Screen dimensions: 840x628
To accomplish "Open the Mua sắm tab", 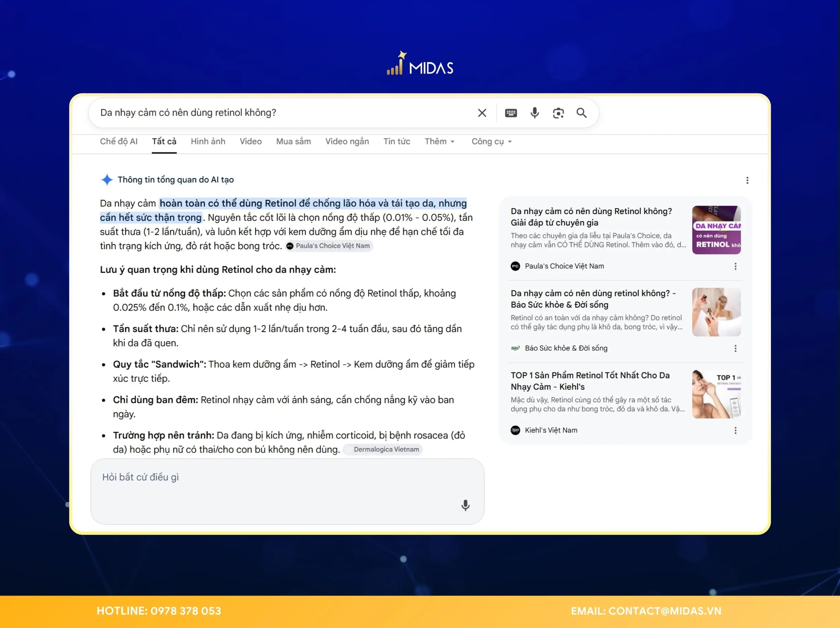I will coord(293,142).
